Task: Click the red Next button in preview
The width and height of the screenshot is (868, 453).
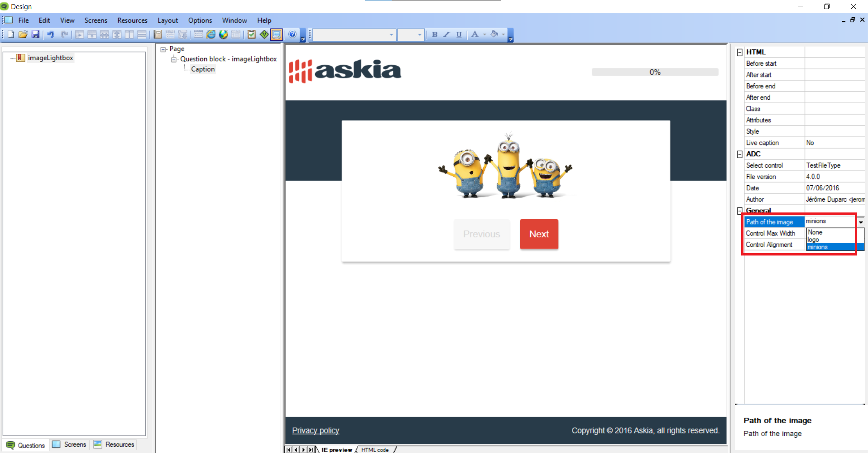Action: (x=539, y=234)
